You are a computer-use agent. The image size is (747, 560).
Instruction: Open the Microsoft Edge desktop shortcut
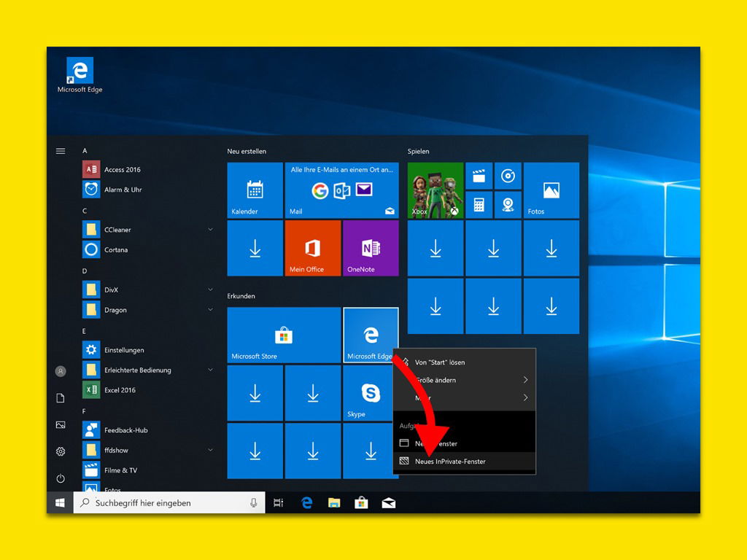80,75
